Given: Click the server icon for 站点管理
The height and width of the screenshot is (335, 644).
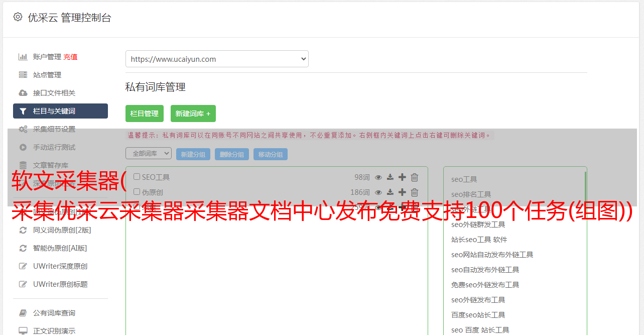Looking at the screenshot, I should (x=23, y=75).
